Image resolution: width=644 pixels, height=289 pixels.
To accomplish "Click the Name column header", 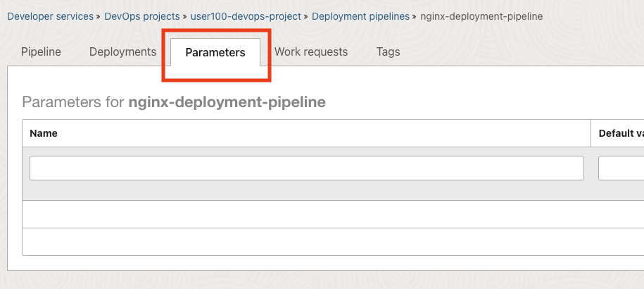I will click(x=44, y=133).
